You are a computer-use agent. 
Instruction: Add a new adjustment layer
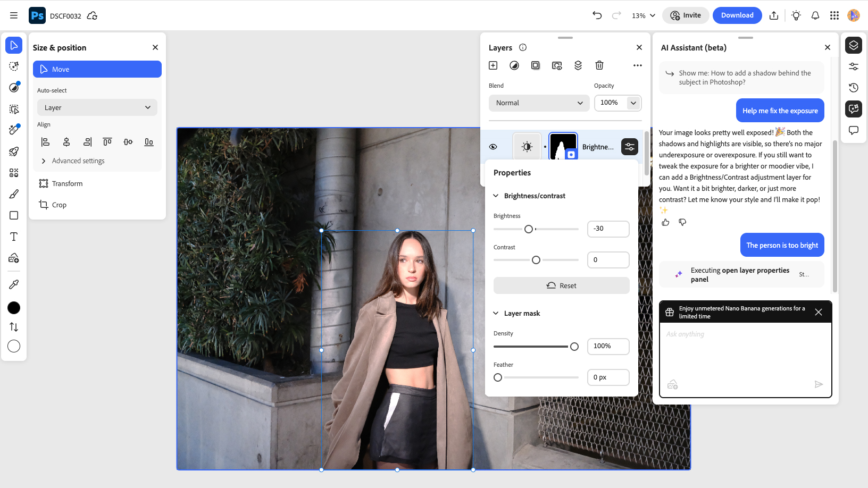tap(514, 65)
